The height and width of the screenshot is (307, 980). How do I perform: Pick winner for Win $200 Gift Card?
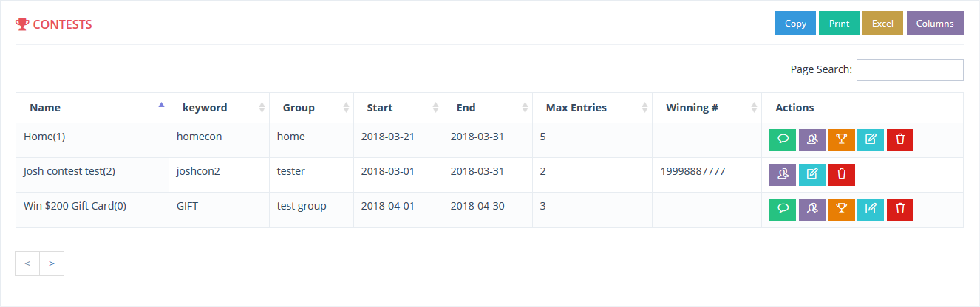coord(841,210)
